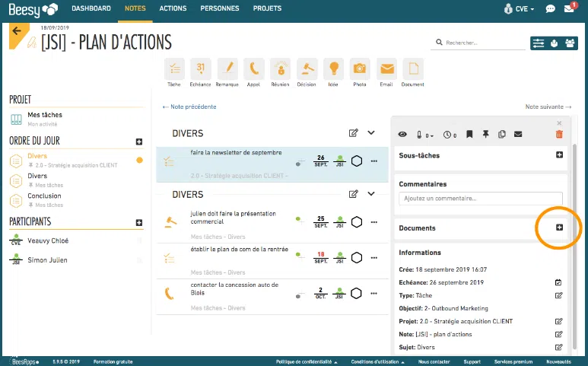Screen dimensions: 588x366
Task: Create a Réunion meeting item
Action: coord(280,72)
